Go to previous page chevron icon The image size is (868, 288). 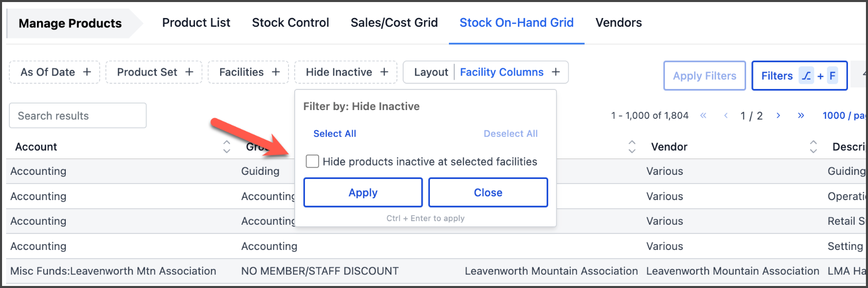coord(726,116)
